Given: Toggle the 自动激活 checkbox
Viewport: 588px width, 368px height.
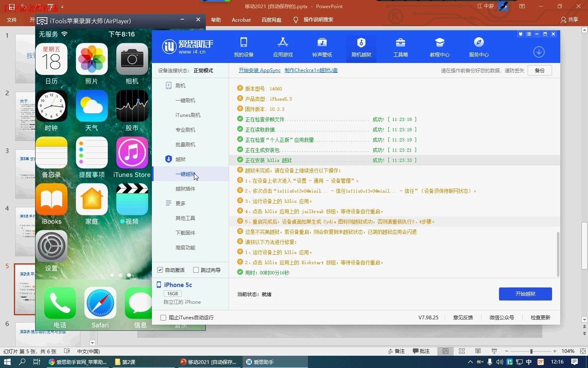Looking at the screenshot, I should [x=160, y=270].
